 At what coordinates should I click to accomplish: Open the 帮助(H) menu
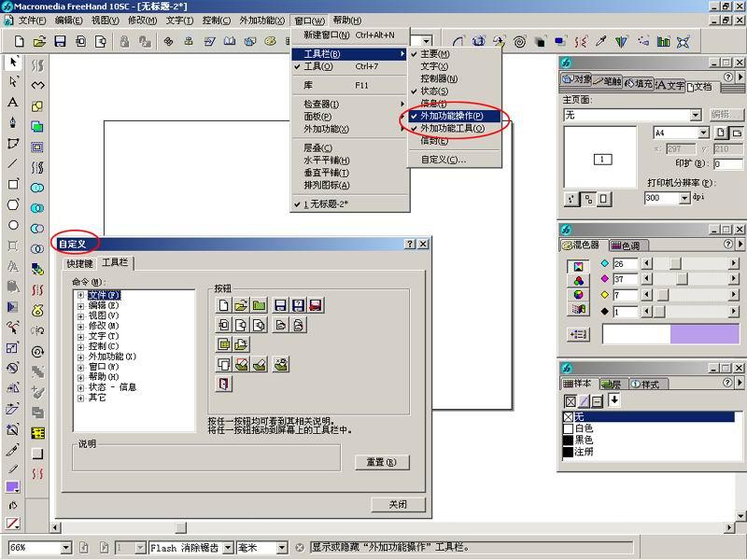coord(346,21)
